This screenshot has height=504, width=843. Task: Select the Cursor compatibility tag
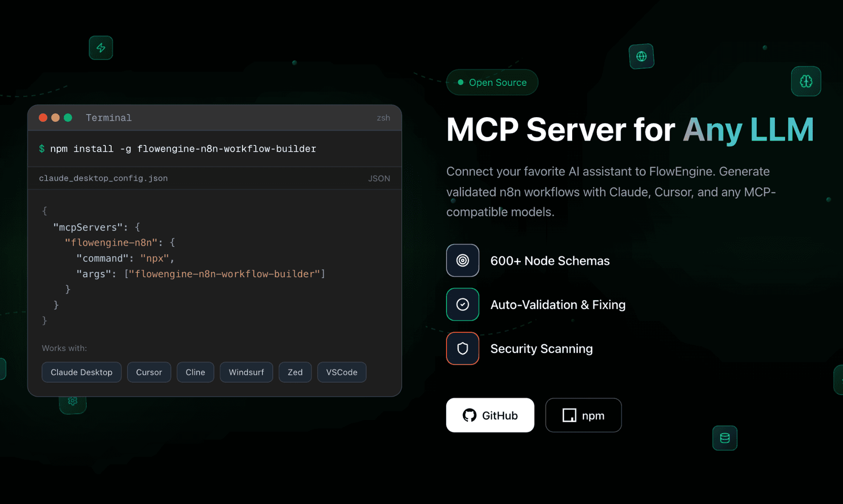pos(149,372)
